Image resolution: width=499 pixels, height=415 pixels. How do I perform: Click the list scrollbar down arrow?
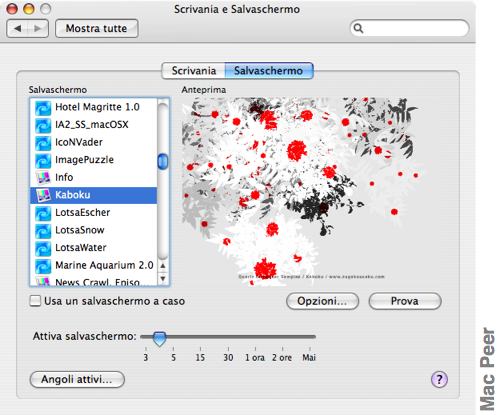163,278
